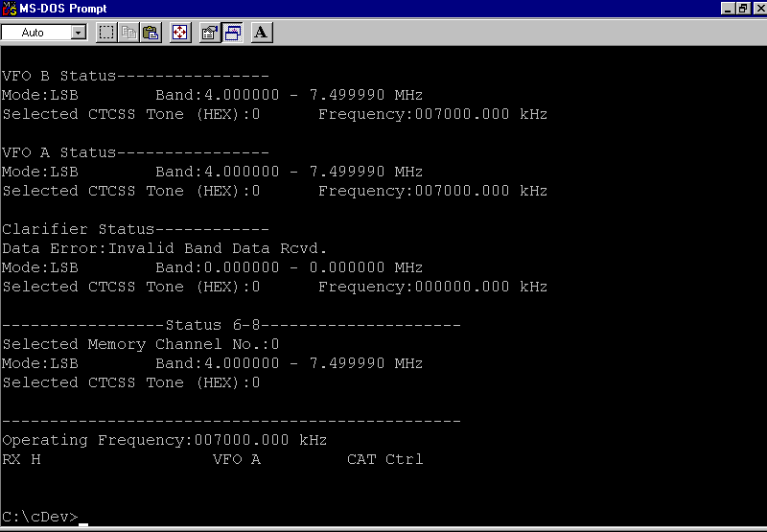Open the Properties toolbar icon
Image resolution: width=767 pixels, height=532 pixels.
tap(210, 33)
